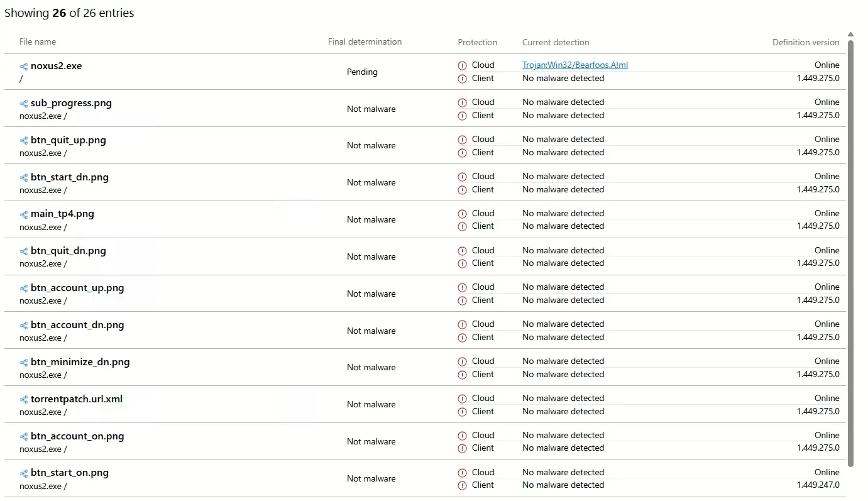Viewport: 868px width, 501px height.
Task: Click the scrollbar up arrow
Action: (851, 35)
